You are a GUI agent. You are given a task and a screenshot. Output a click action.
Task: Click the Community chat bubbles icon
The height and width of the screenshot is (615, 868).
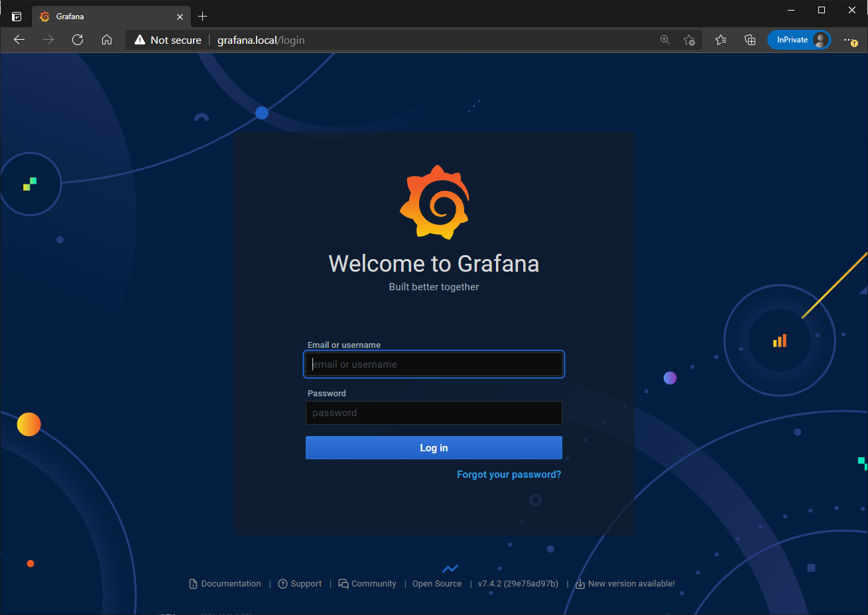tap(343, 584)
